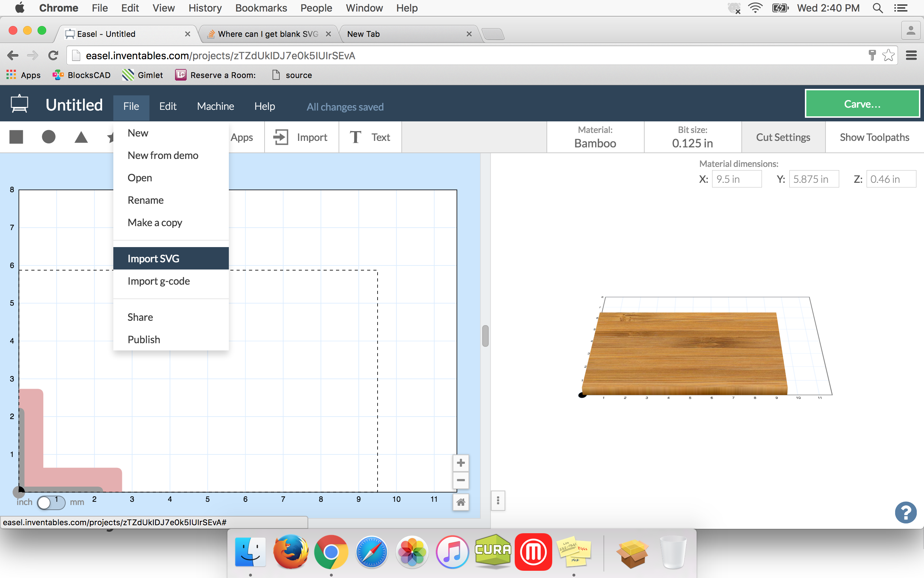
Task: Click the canvas vertical scrollbar handle
Action: click(x=485, y=336)
